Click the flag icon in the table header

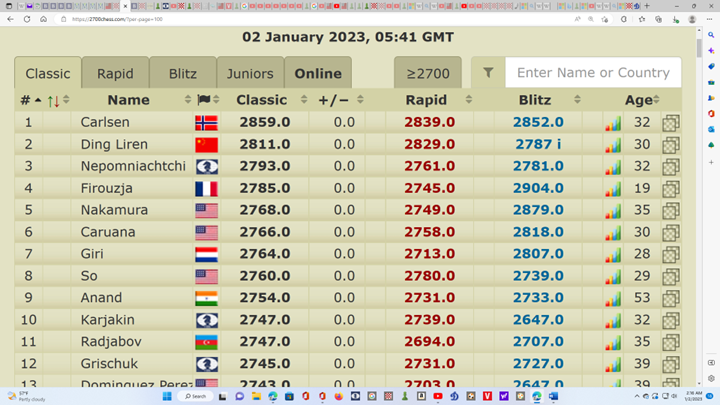(204, 100)
